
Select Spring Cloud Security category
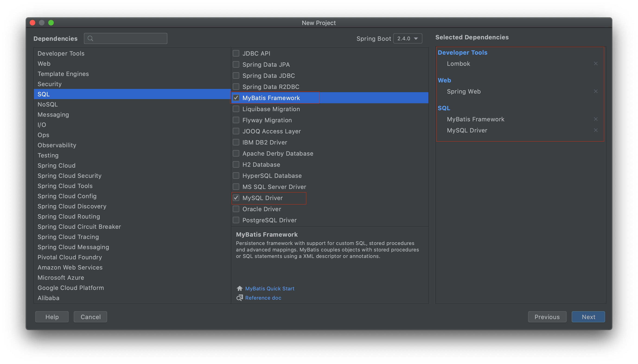point(132,176)
